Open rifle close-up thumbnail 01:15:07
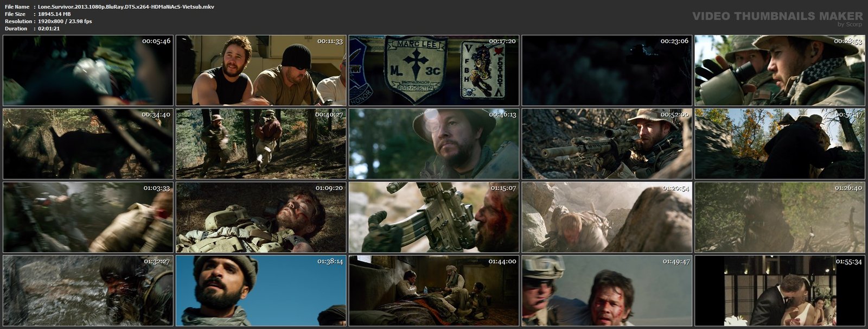 (434, 217)
